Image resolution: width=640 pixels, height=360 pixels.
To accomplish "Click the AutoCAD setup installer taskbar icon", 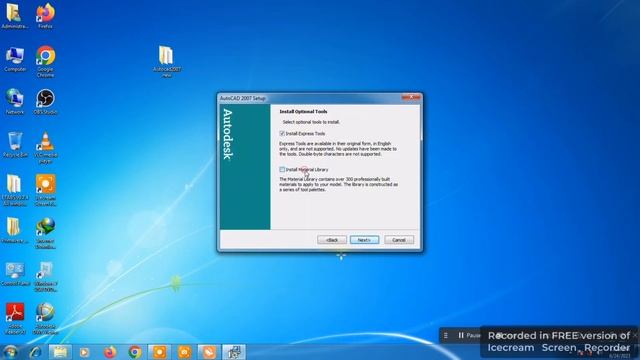I will (x=234, y=352).
